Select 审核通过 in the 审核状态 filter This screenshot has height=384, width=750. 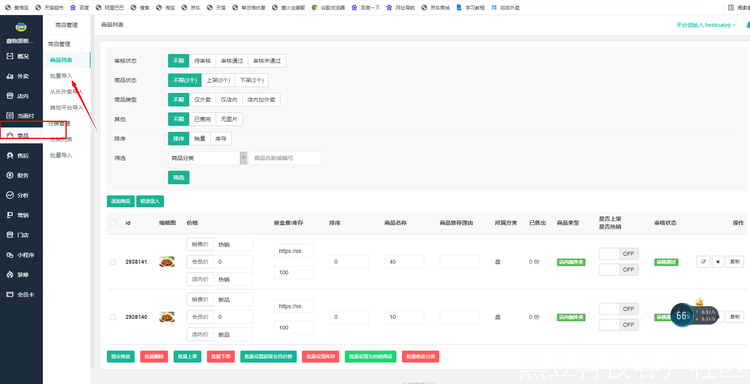232,61
